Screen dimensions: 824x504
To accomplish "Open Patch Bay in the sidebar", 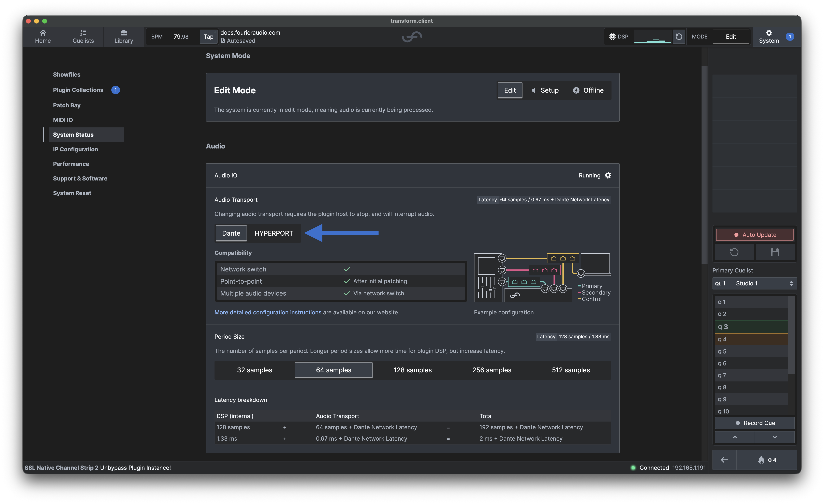I will pos(67,105).
